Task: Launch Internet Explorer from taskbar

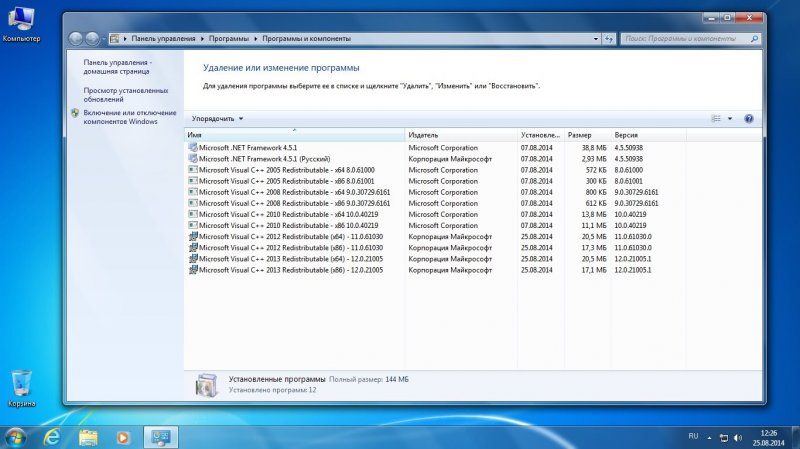Action: click(x=52, y=437)
